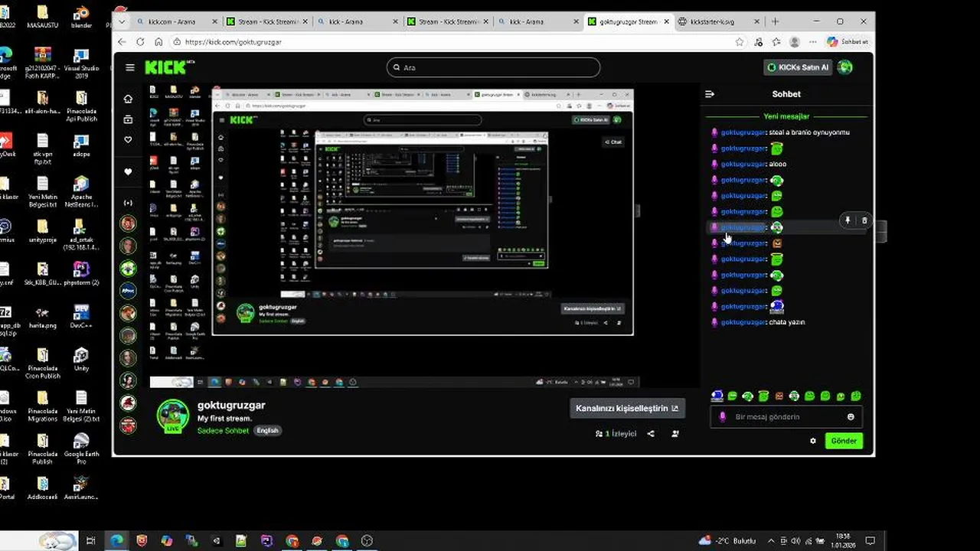The height and width of the screenshot is (551, 980).
Task: Open the Sohbet et Copilot button
Action: point(848,42)
